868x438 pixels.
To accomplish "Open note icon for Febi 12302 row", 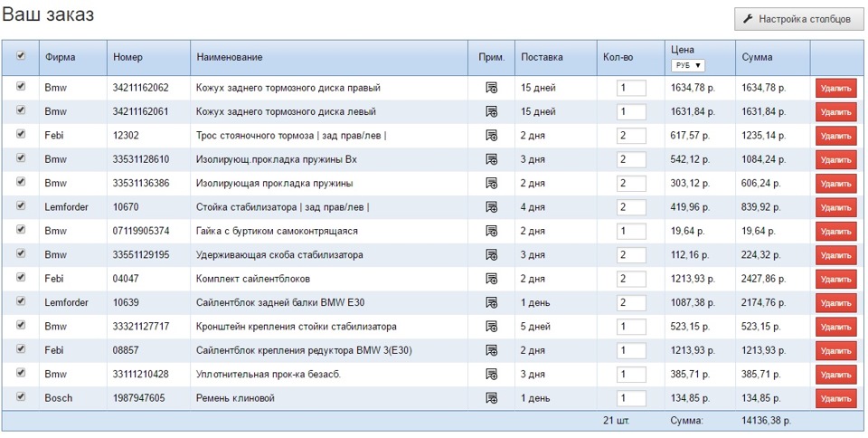I will [491, 135].
